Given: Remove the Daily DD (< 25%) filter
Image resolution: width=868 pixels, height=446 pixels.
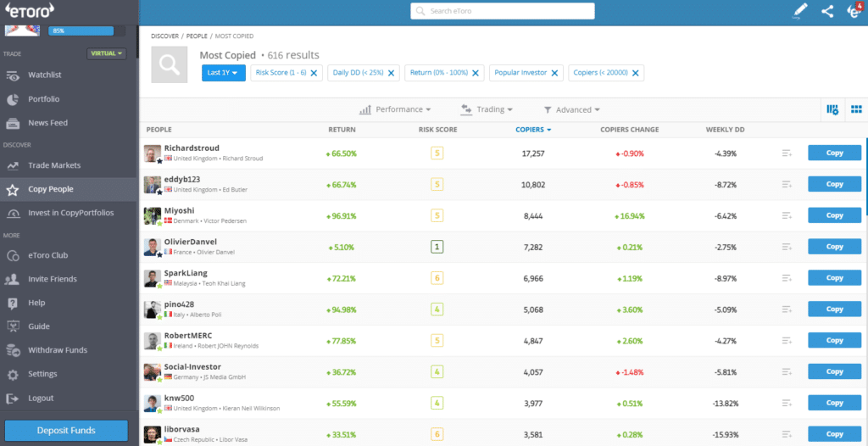Looking at the screenshot, I should coord(390,73).
